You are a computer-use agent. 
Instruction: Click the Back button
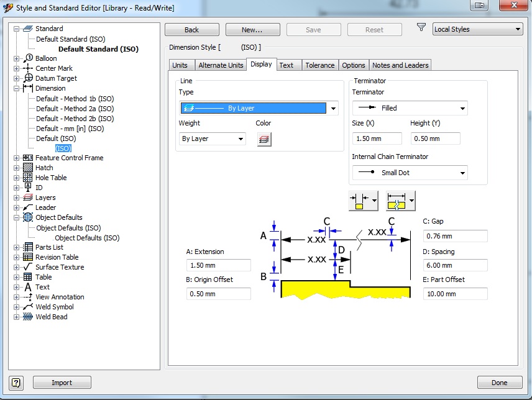(192, 29)
